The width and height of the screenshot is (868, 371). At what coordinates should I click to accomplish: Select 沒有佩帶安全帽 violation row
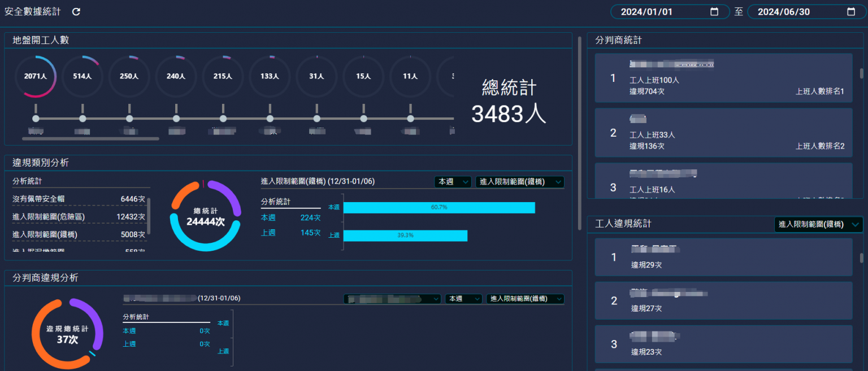click(79, 199)
